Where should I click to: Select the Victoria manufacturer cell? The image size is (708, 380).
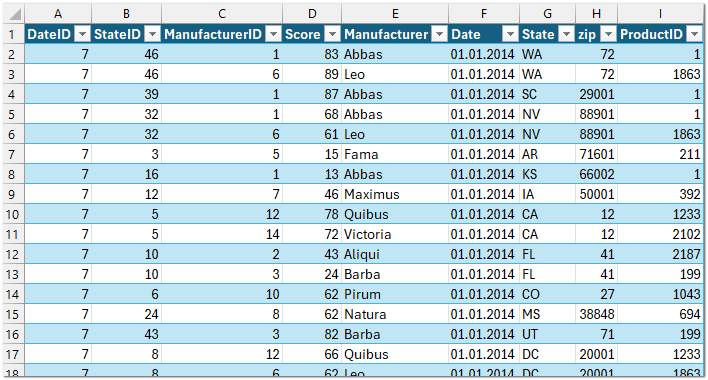click(x=395, y=234)
